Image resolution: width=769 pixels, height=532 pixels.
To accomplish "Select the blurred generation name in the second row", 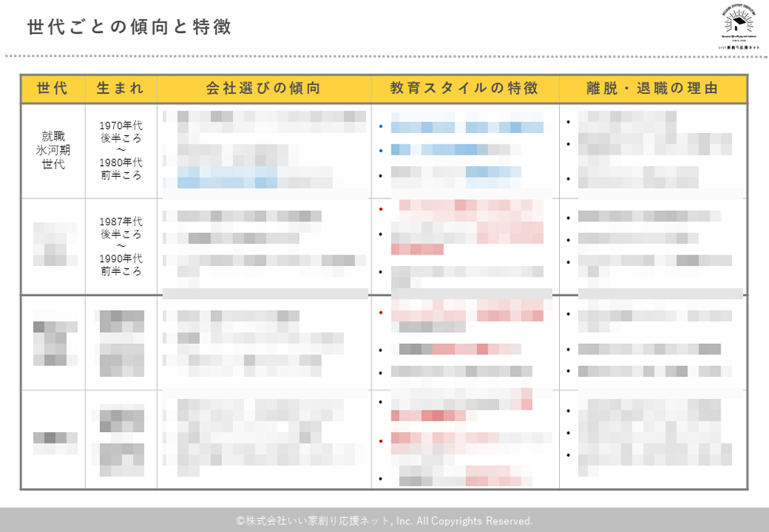I will click(52, 246).
